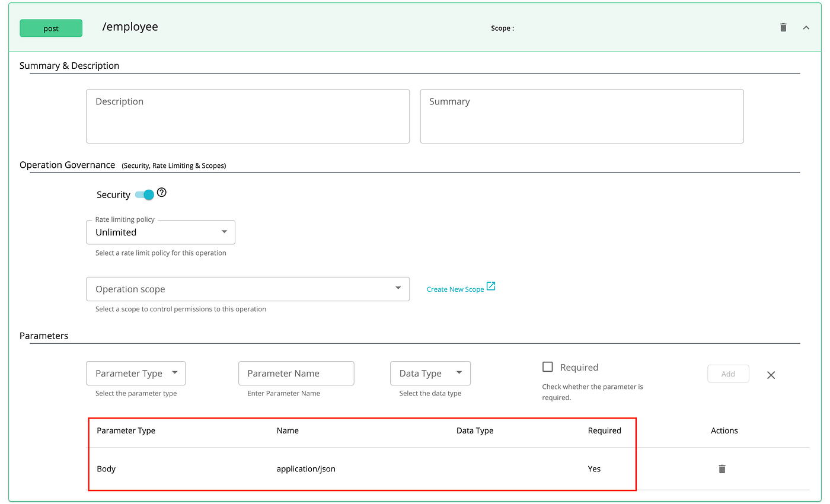Click the Create New Scope link
The height and width of the screenshot is (504, 830).
(455, 289)
